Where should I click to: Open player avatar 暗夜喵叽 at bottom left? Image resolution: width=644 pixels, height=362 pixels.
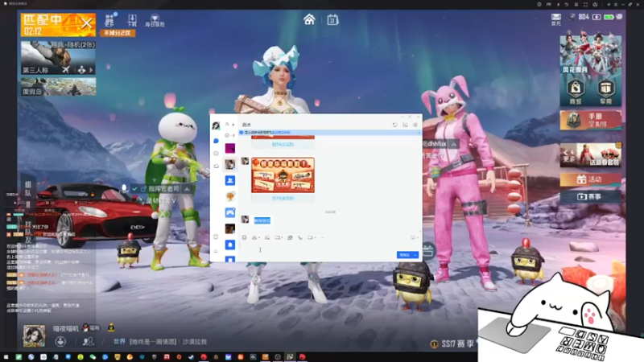pos(34,335)
